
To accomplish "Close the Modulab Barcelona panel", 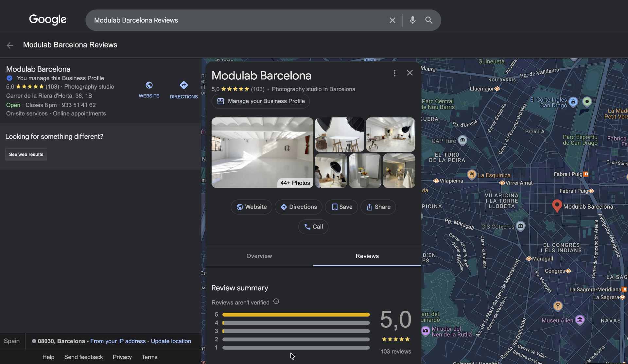I will click(x=410, y=73).
